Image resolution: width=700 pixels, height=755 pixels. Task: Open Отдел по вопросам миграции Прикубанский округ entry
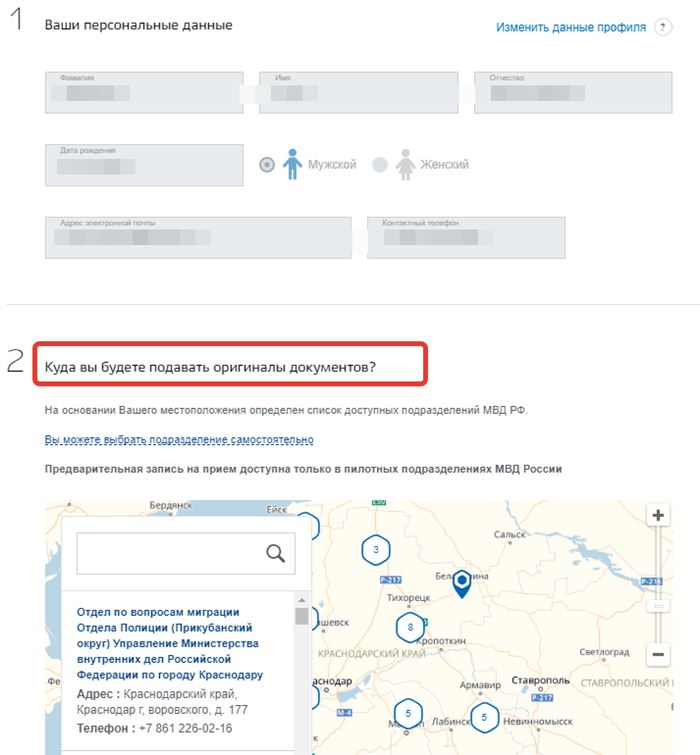(169, 643)
